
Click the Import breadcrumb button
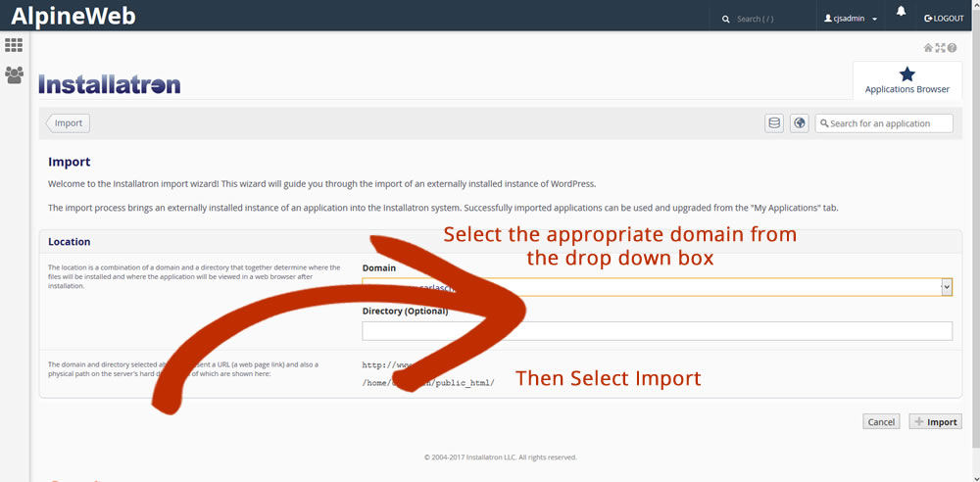69,123
